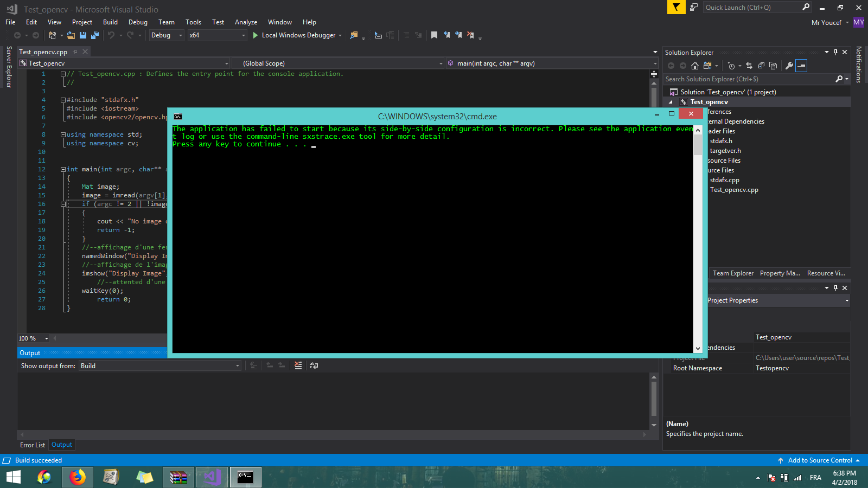The height and width of the screenshot is (488, 868).
Task: Open the Project menu
Action: click(x=82, y=22)
